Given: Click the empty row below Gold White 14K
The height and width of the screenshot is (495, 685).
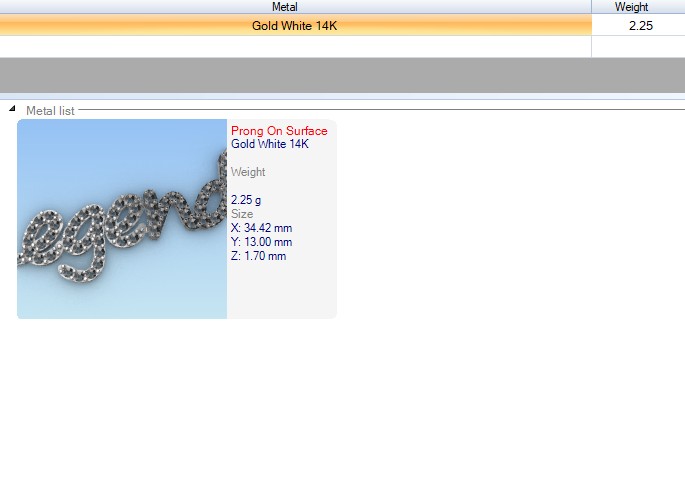Looking at the screenshot, I should pyautogui.click(x=294, y=46).
